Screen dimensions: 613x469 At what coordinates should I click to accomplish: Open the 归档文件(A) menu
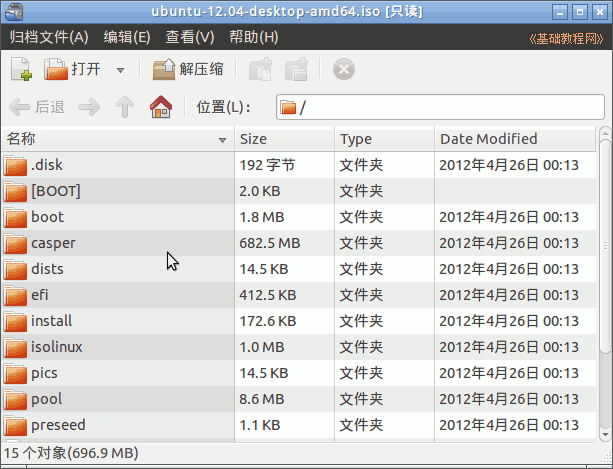(49, 37)
